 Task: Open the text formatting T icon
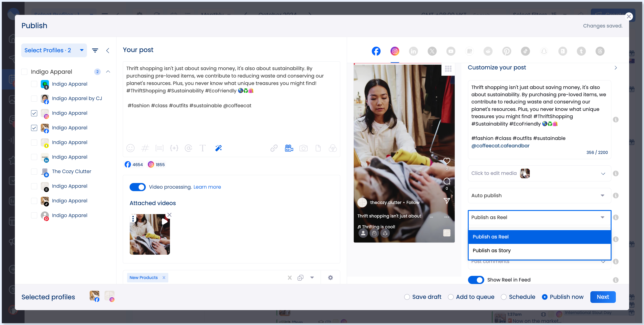point(203,148)
